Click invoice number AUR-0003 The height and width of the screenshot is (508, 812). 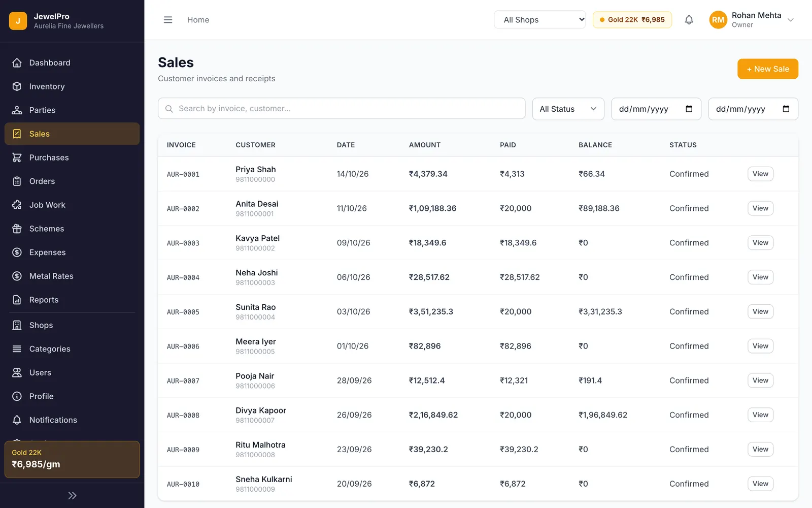click(183, 243)
